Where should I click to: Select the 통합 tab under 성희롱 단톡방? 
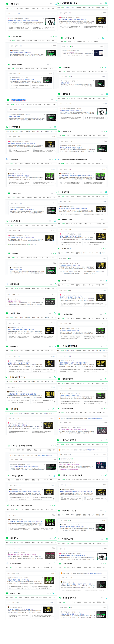7,318
